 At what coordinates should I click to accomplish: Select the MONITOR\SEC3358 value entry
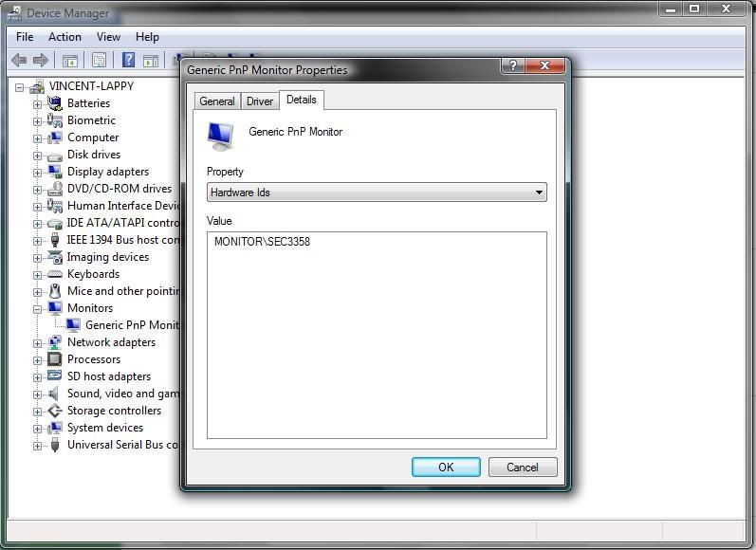pyautogui.click(x=262, y=242)
